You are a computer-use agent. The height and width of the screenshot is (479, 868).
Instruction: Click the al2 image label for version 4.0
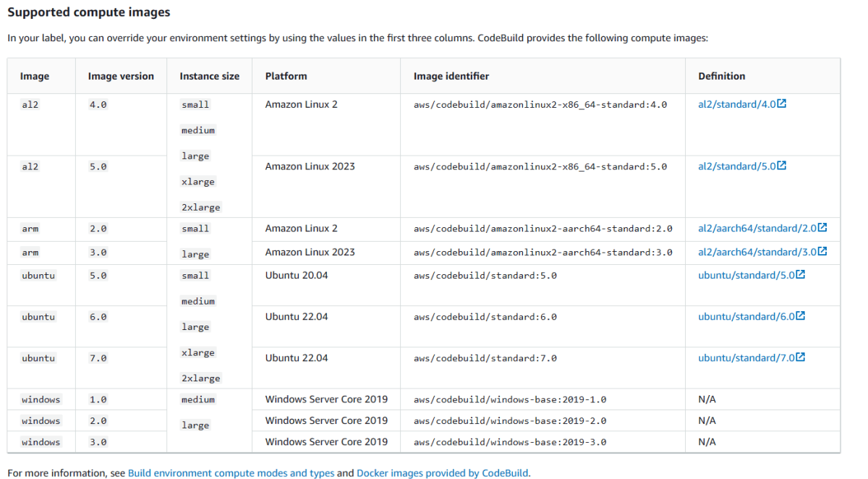[30, 105]
